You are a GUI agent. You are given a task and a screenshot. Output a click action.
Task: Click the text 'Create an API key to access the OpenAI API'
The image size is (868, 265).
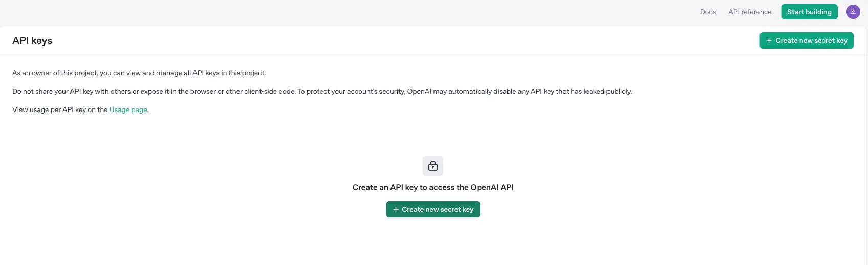click(x=433, y=187)
